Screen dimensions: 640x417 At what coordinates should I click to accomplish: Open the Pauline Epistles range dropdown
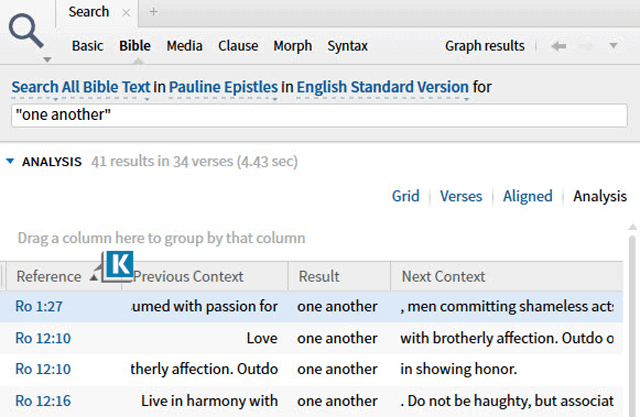click(x=222, y=88)
